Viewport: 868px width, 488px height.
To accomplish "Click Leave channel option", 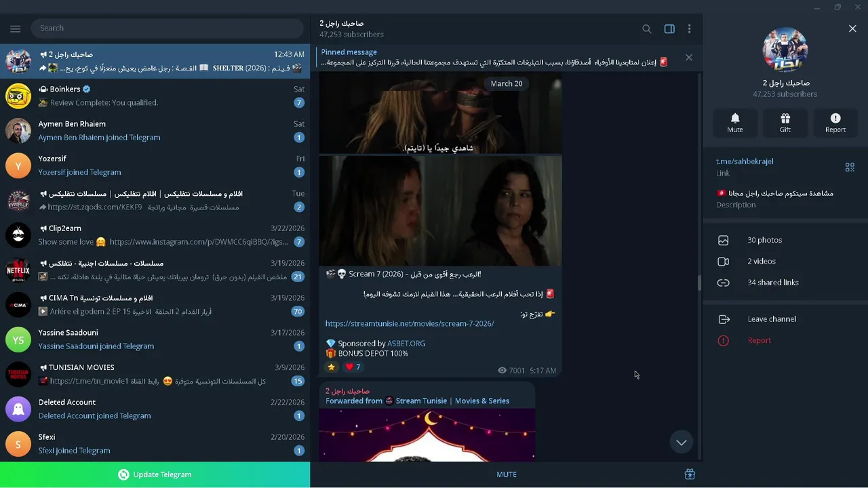I will (x=785, y=319).
